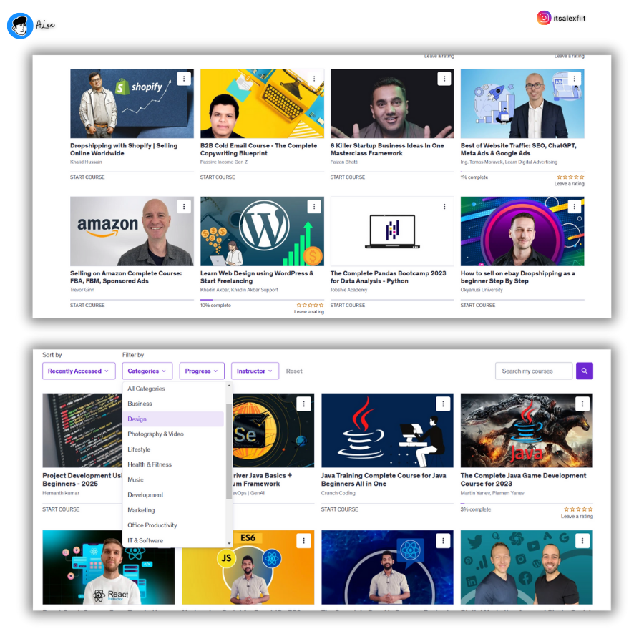Rate Learn Web Design WordPress course stars
The image size is (644, 644).
(310, 305)
